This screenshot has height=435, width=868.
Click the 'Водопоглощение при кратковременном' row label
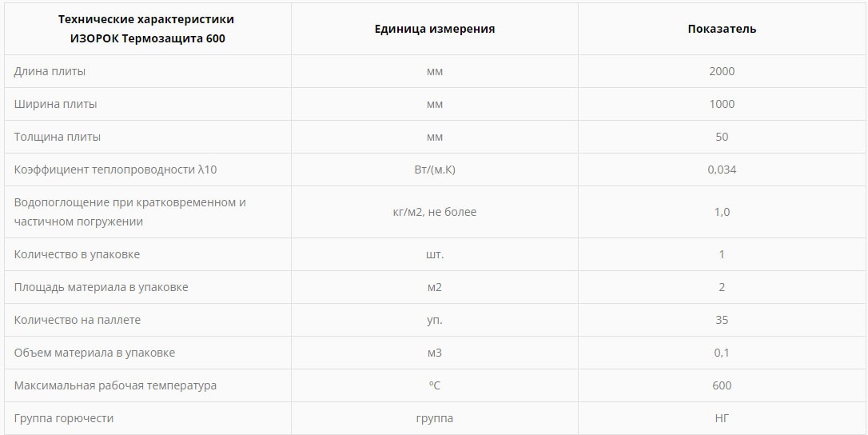click(x=129, y=202)
